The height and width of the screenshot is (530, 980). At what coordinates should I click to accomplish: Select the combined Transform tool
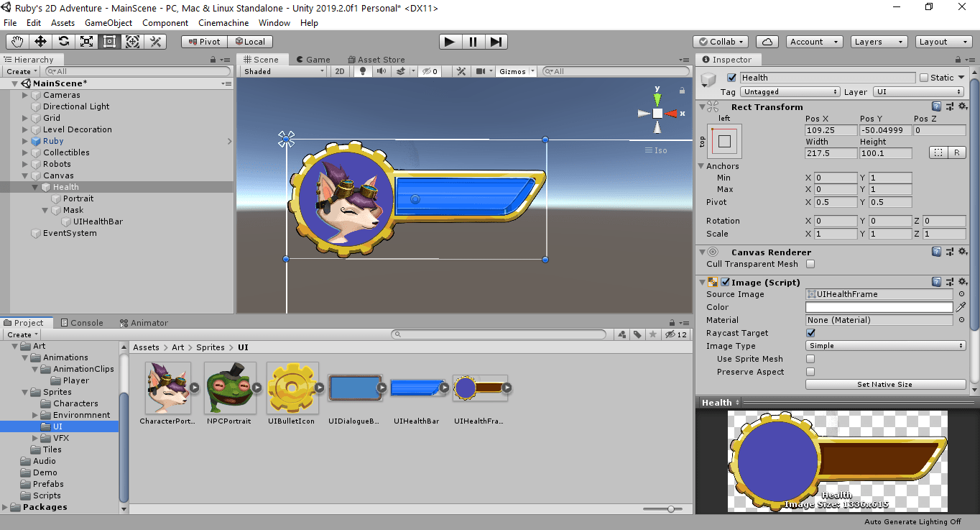click(x=132, y=42)
